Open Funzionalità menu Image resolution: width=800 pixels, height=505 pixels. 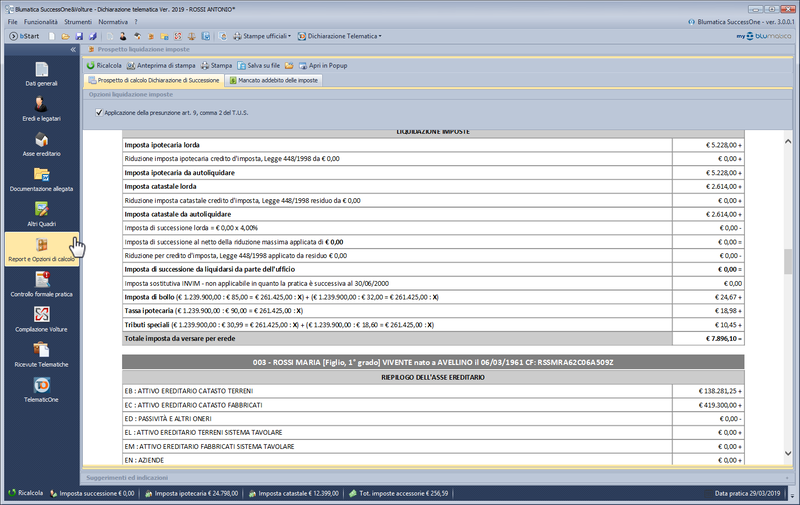pyautogui.click(x=41, y=22)
